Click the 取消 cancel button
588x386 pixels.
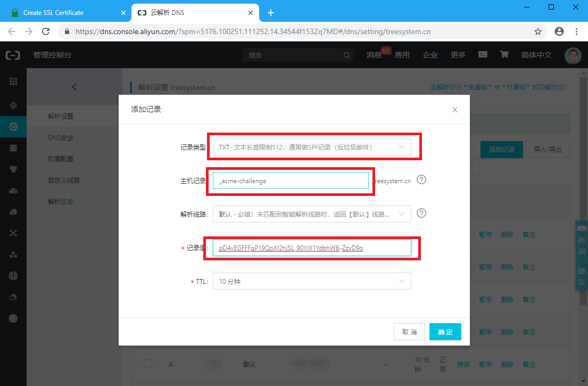[x=409, y=331]
